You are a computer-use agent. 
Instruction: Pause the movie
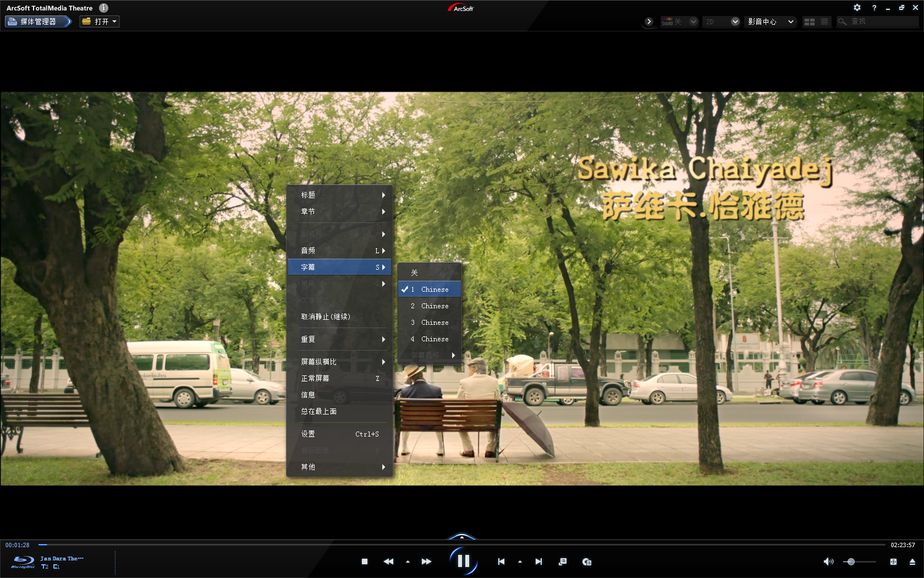coord(463,561)
